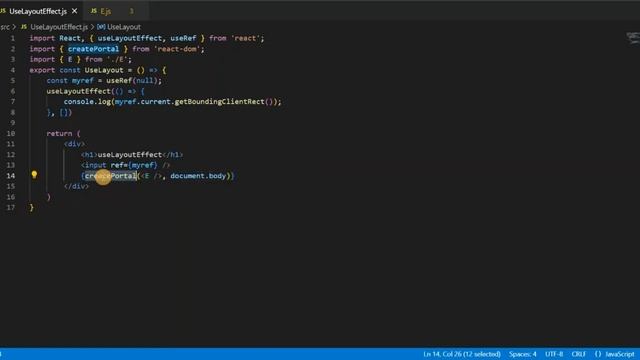
Task: Click the braces icon beside JavaScript in the status bar
Action: [x=598, y=354]
